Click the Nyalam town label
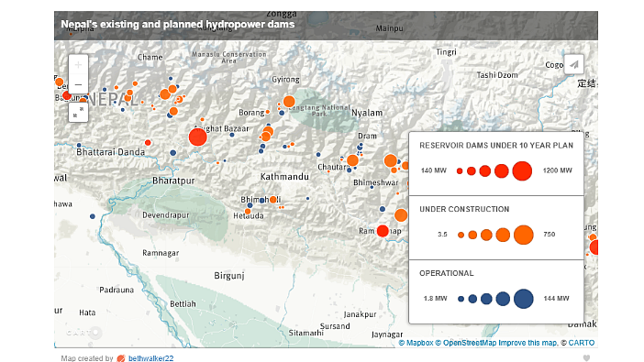 367,113
